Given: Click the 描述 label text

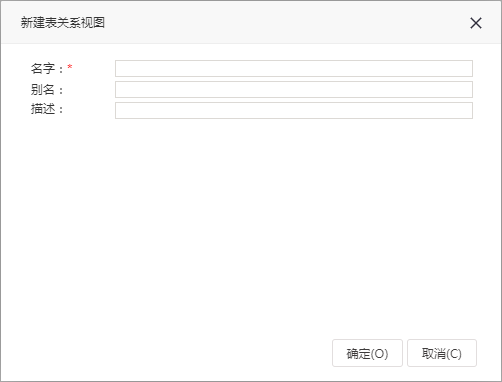Looking at the screenshot, I should click(x=43, y=109).
